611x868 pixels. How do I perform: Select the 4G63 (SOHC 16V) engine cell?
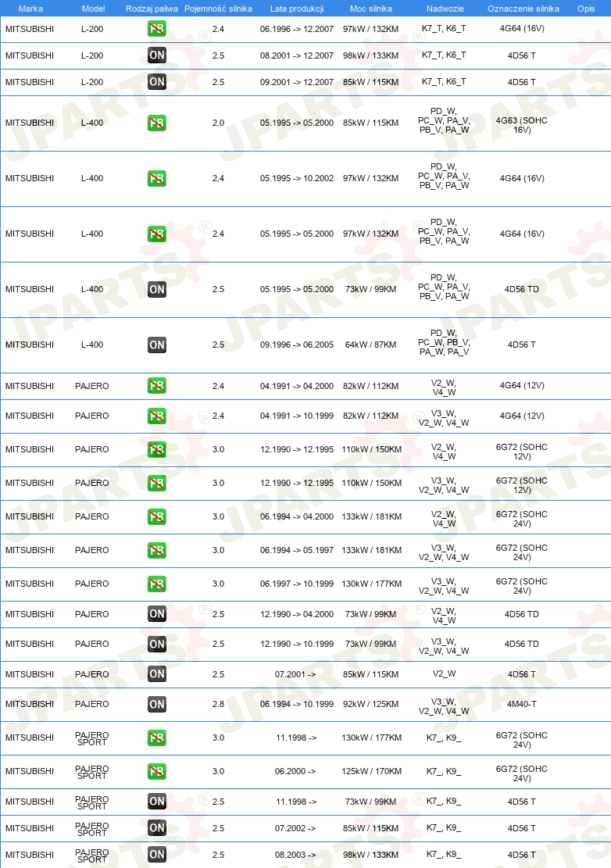(521, 125)
